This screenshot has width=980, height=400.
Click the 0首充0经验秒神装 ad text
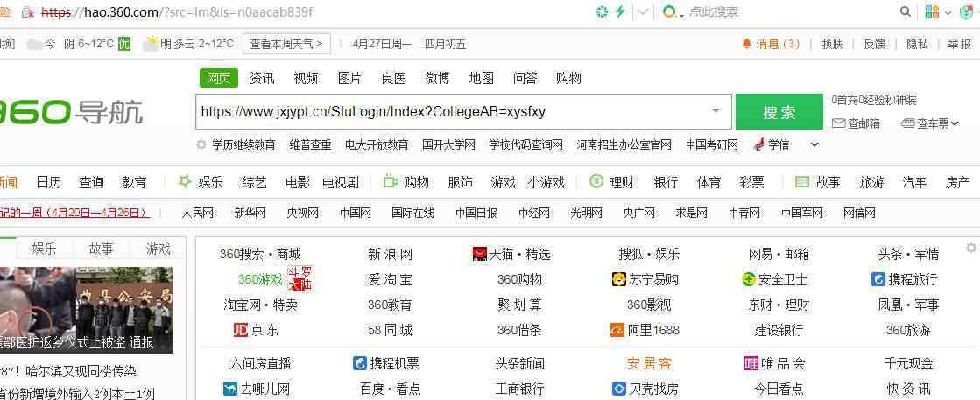click(874, 100)
